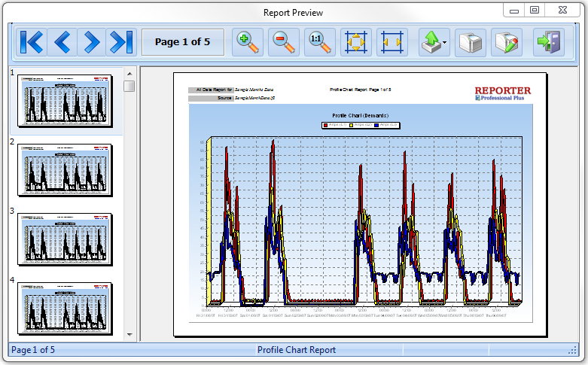Click the red Amps (L1) legend swatch
The image size is (588, 365).
pyautogui.click(x=325, y=125)
